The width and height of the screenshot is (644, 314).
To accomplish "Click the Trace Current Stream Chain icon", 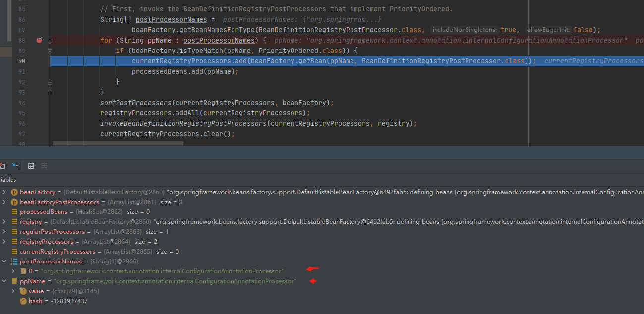I will [x=44, y=166].
